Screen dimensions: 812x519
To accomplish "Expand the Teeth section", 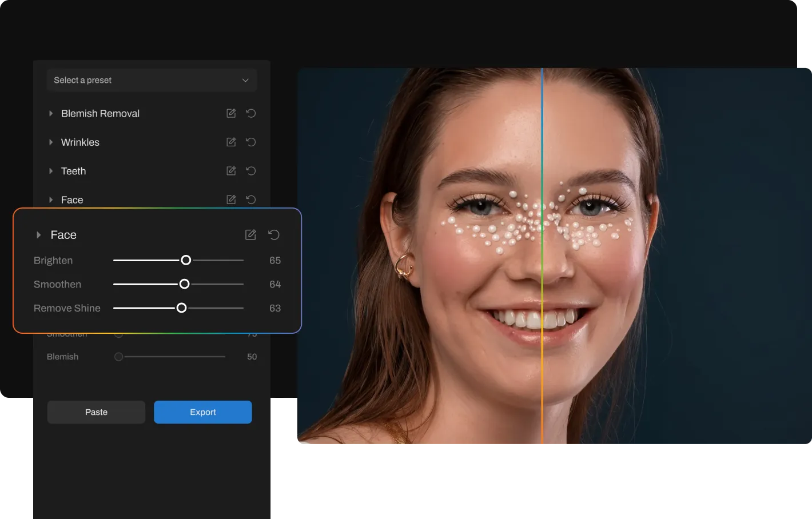I will point(51,171).
